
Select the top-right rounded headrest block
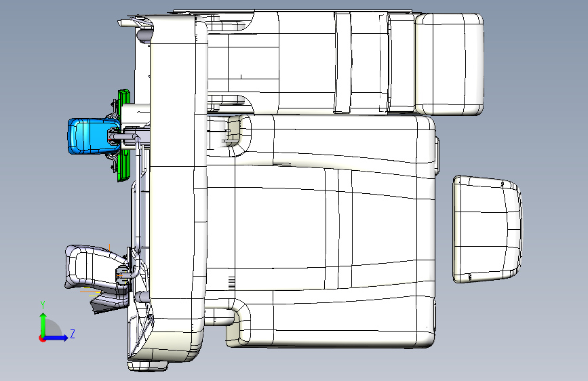[x=449, y=64]
